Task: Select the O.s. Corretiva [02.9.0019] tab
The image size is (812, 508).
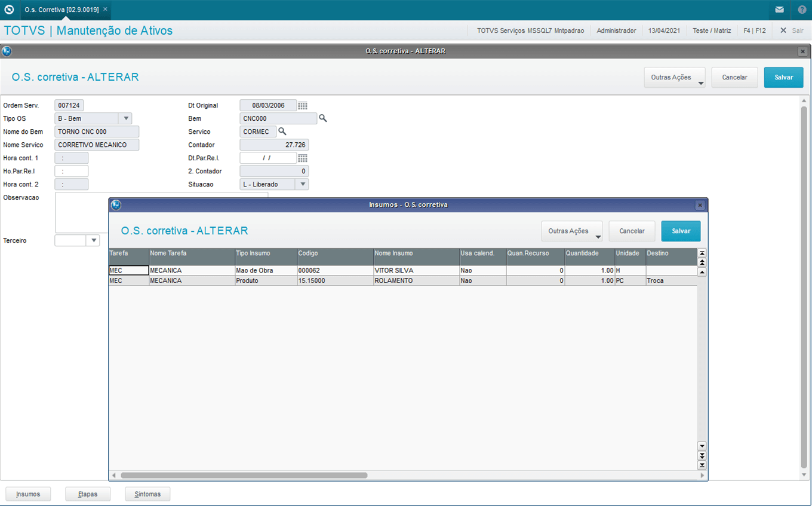Action: click(62, 10)
